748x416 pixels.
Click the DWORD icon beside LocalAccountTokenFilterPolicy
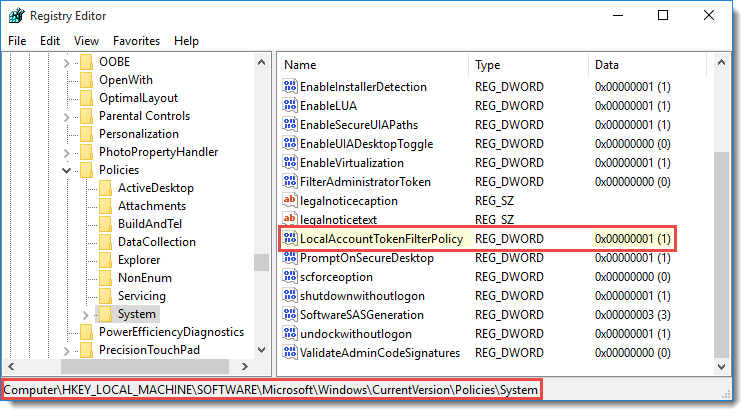[290, 239]
